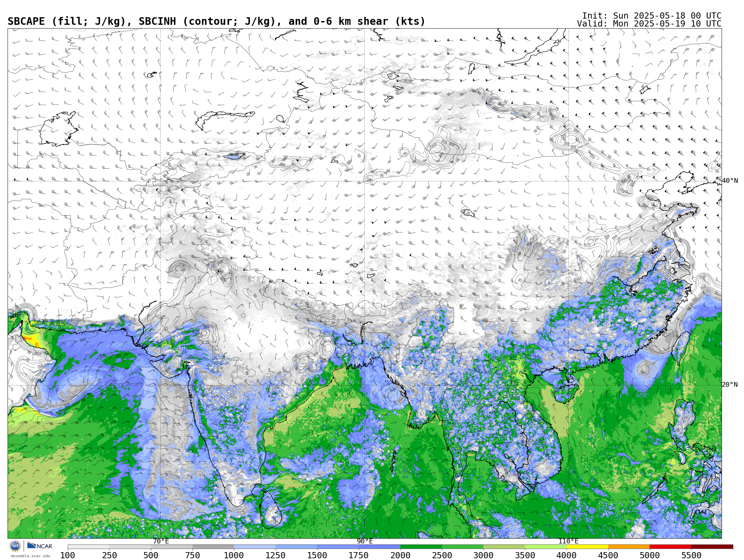Pick the dark green 2000-2500 colorbar segment
This screenshot has width=744, height=560.
coord(421,547)
